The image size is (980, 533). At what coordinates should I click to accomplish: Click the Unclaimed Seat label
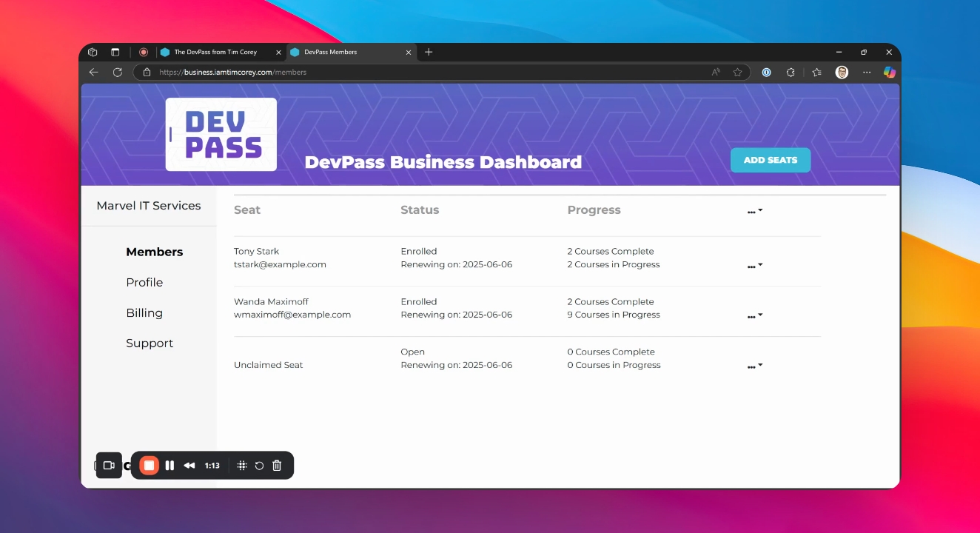coord(269,365)
